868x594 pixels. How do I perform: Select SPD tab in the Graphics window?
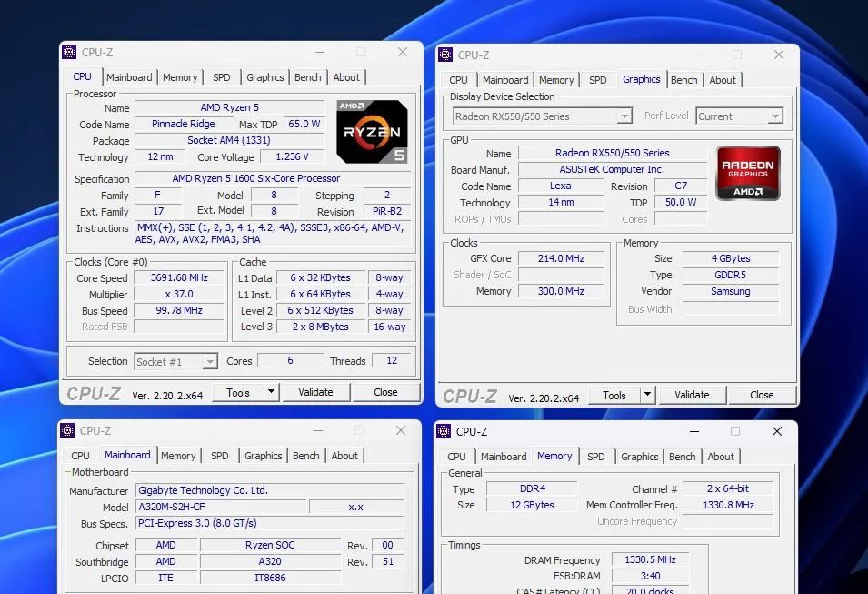(x=598, y=80)
